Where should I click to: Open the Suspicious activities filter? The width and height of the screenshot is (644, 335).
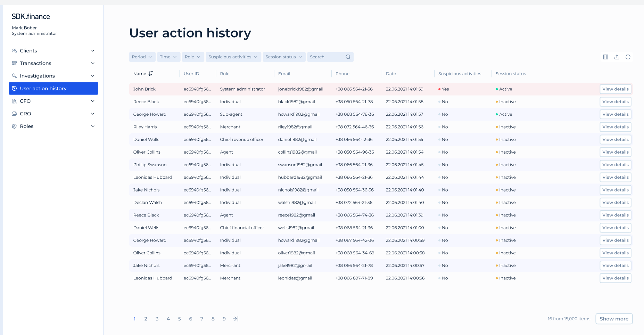(233, 57)
